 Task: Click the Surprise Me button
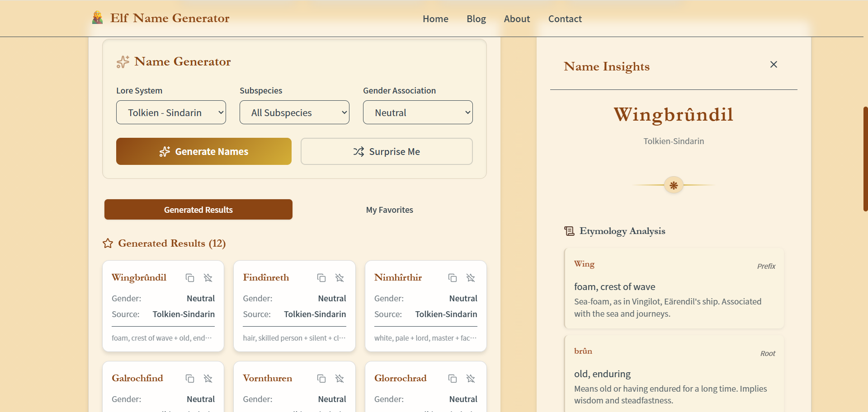click(x=387, y=151)
